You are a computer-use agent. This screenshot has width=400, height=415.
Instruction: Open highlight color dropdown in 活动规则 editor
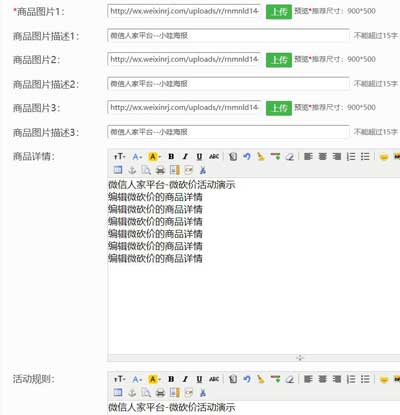pos(154,379)
